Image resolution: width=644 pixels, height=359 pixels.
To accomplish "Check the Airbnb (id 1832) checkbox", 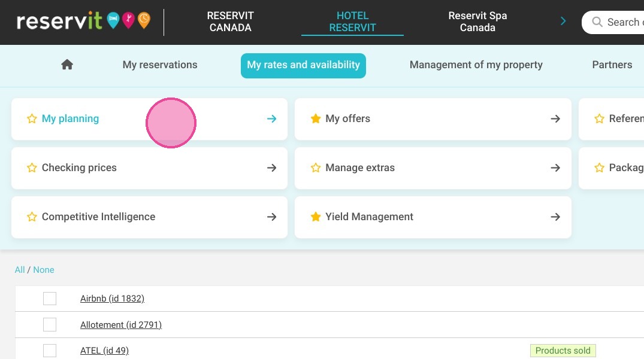I will [50, 299].
